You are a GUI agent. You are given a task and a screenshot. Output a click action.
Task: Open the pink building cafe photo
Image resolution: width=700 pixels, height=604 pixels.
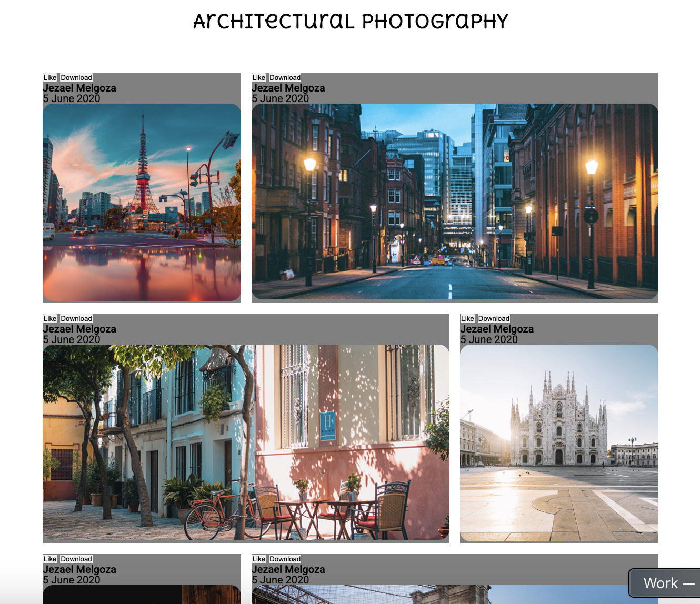coord(246,442)
